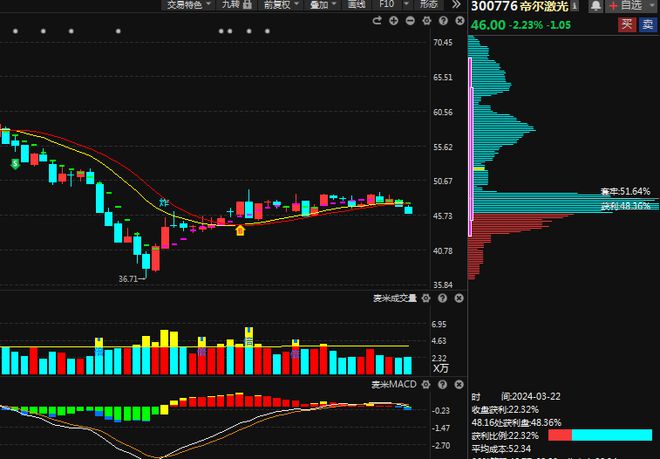Zoom in the K-line chart with plus icon
This screenshot has width=660, height=459.
(x=394, y=21)
